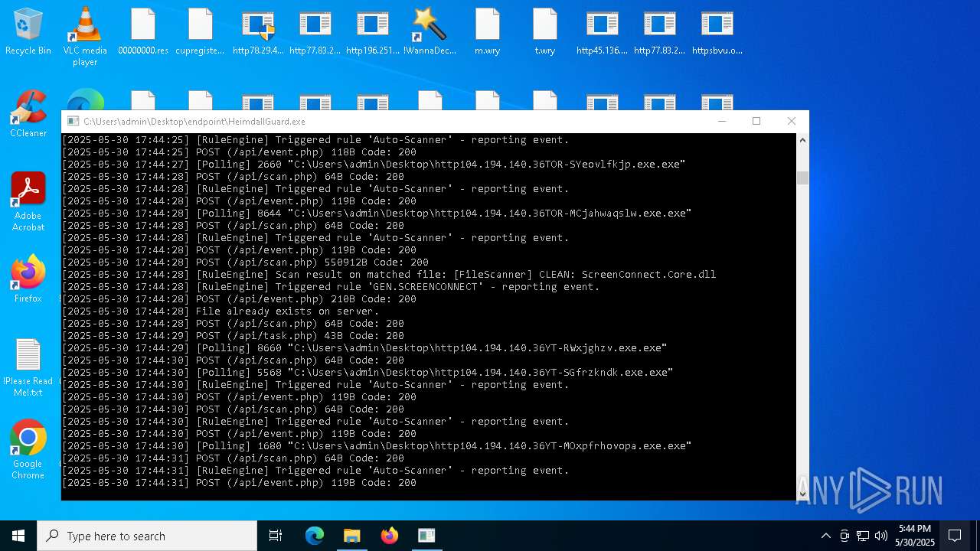Select the t.wry file icon
The height and width of the screenshot is (551, 980).
544,32
